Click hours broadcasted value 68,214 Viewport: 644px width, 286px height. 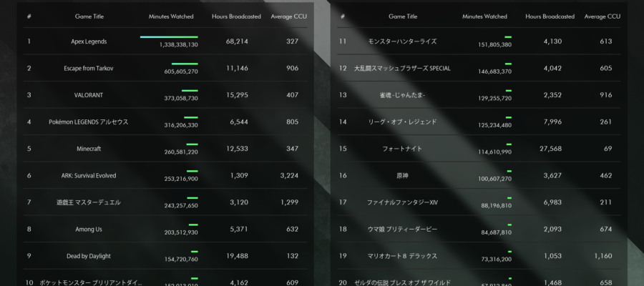237,41
